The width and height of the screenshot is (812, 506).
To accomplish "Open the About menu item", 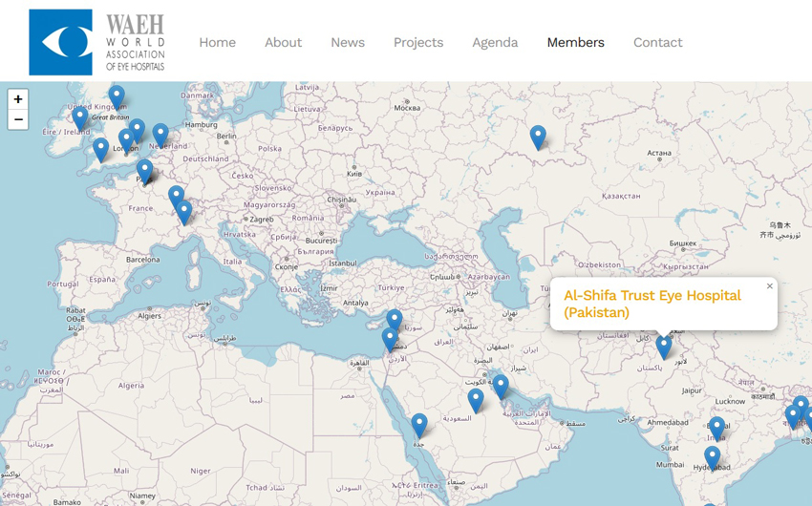I will point(283,42).
